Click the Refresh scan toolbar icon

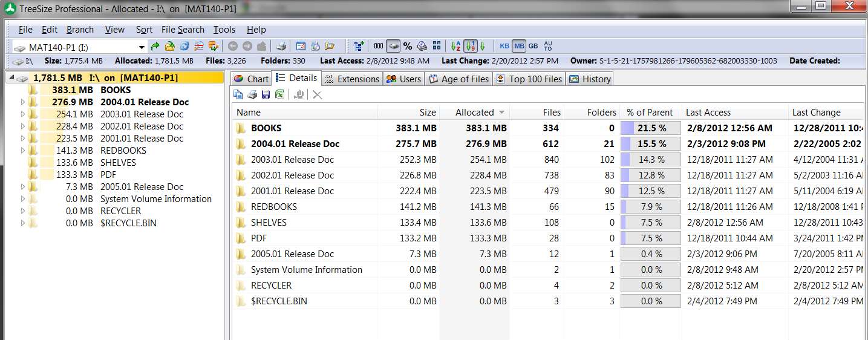click(184, 46)
